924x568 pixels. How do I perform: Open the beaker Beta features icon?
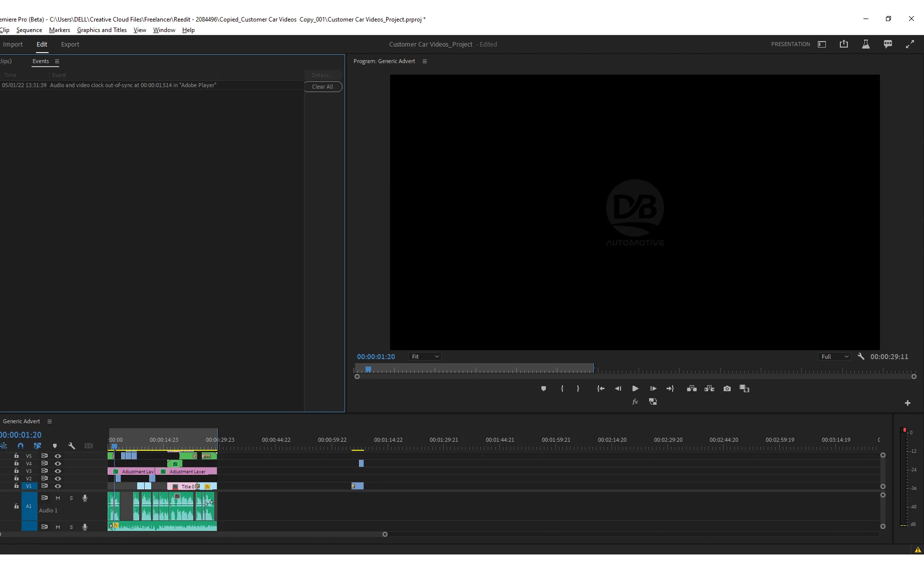coord(865,44)
